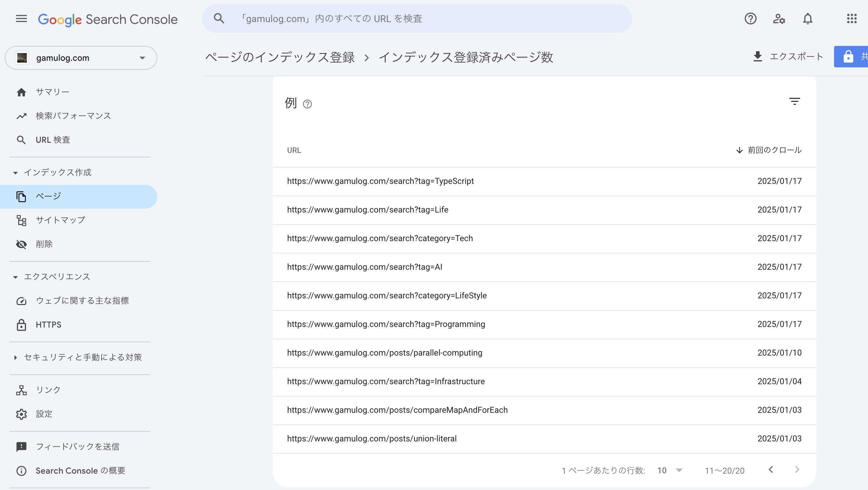Open the Google apps grid
Screen dimensions: 868x490
852,18
